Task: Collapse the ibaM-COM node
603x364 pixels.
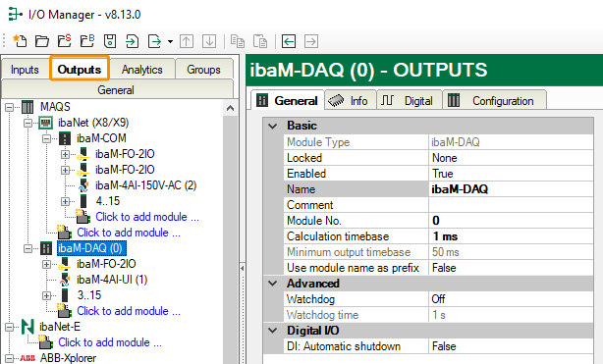Action: [46, 138]
